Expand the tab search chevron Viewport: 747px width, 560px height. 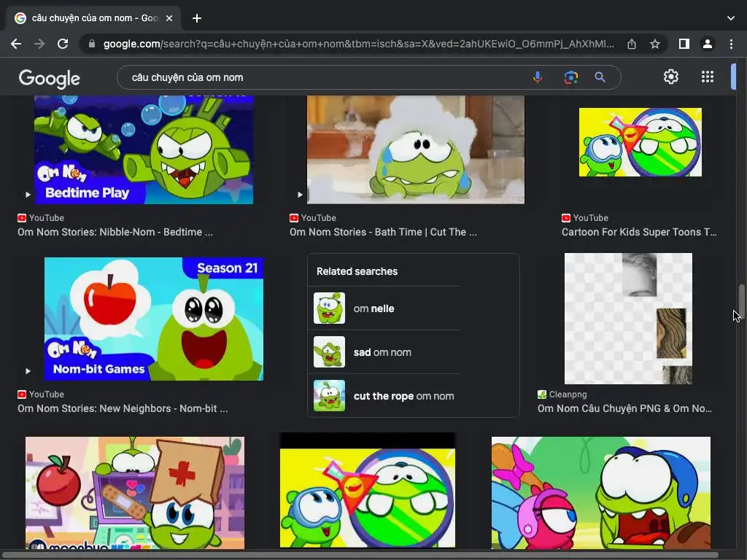point(731,18)
